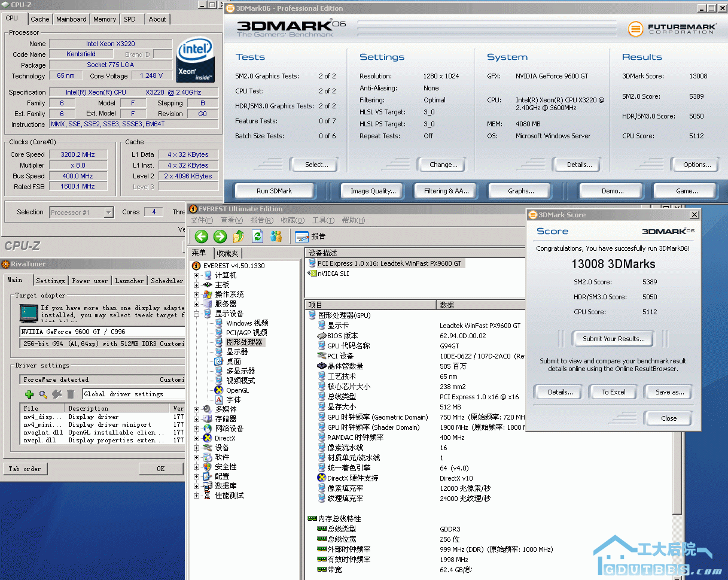Select the OpenGL tree item

[x=237, y=390]
